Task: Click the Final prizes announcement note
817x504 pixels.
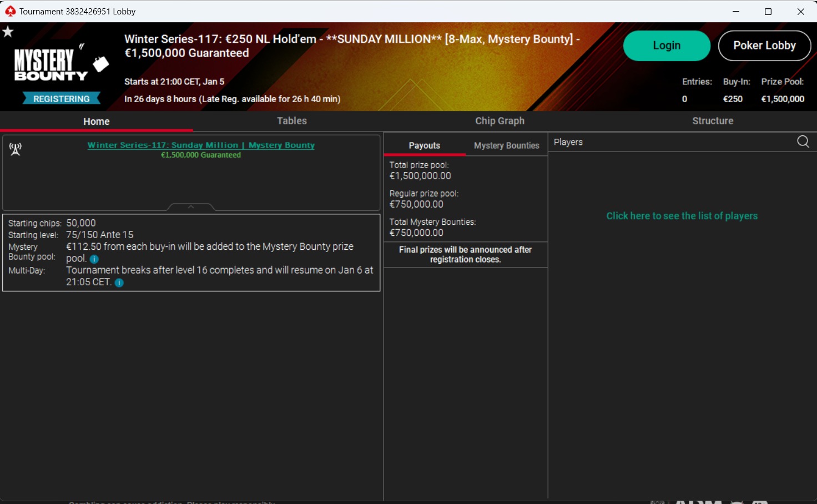Action: pos(465,254)
